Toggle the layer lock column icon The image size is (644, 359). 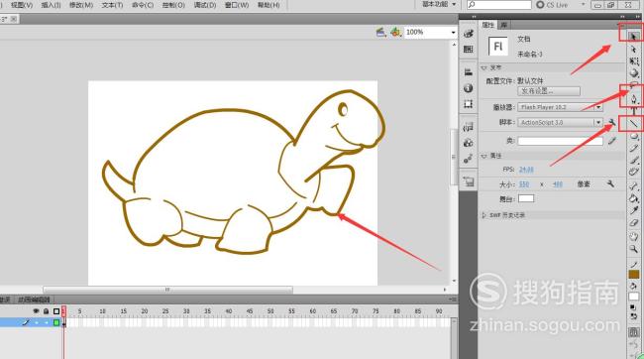pos(46,311)
